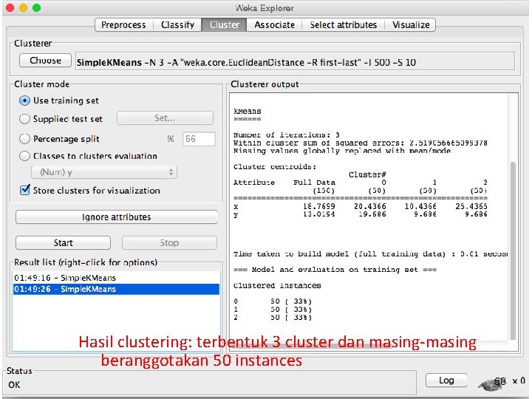
Task: Select Percentage split option
Action: [x=59, y=139]
